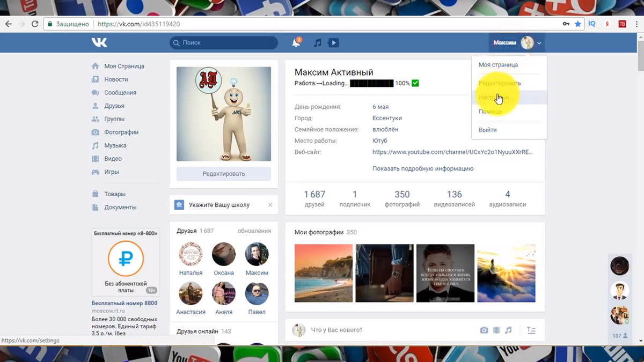Click the Укажите Вашу школу suggestion
The height and width of the screenshot is (362, 644).
tap(219, 205)
